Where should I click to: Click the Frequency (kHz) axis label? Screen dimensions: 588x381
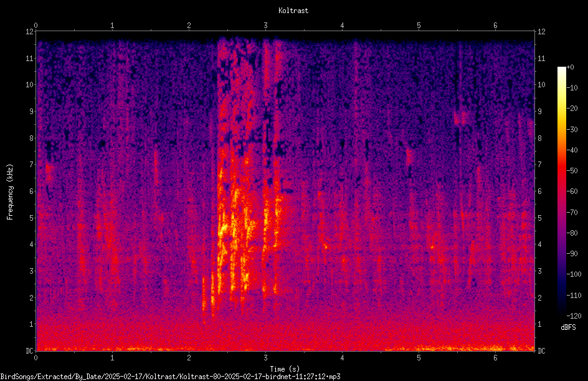pos(10,191)
